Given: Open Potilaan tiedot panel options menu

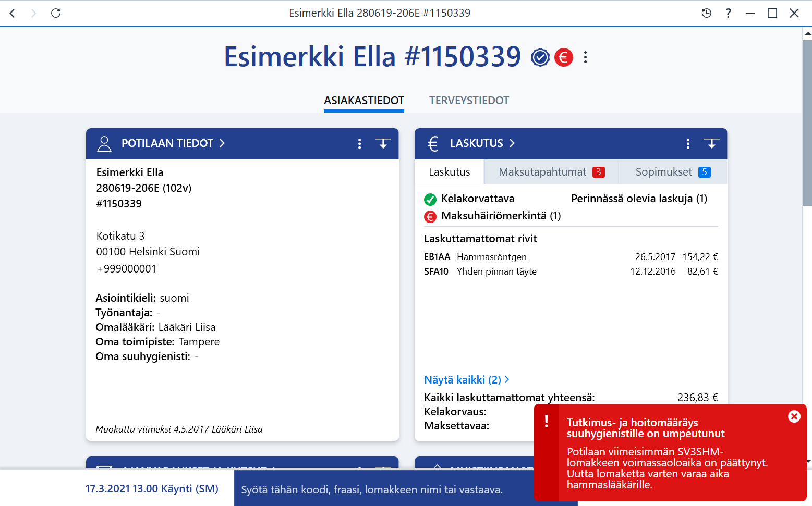Looking at the screenshot, I should tap(359, 144).
